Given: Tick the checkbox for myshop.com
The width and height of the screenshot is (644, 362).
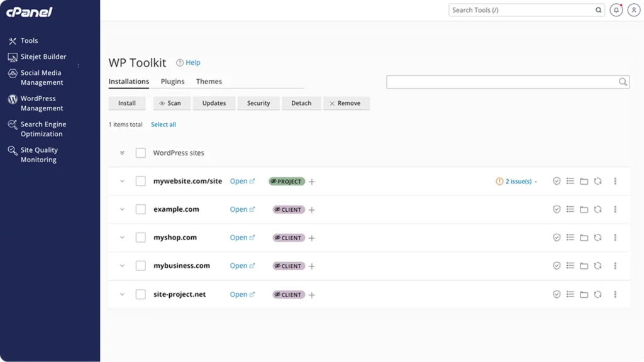Looking at the screenshot, I should (140, 237).
